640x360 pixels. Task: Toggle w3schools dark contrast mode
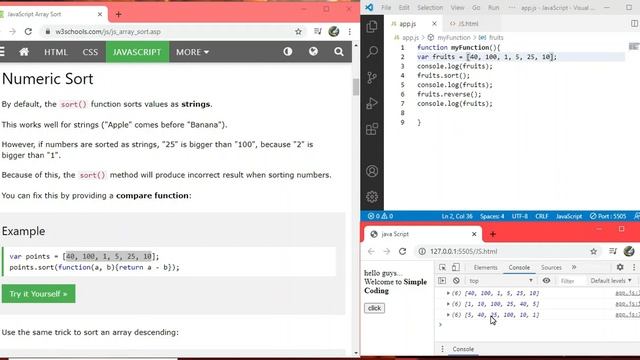[x=288, y=51]
